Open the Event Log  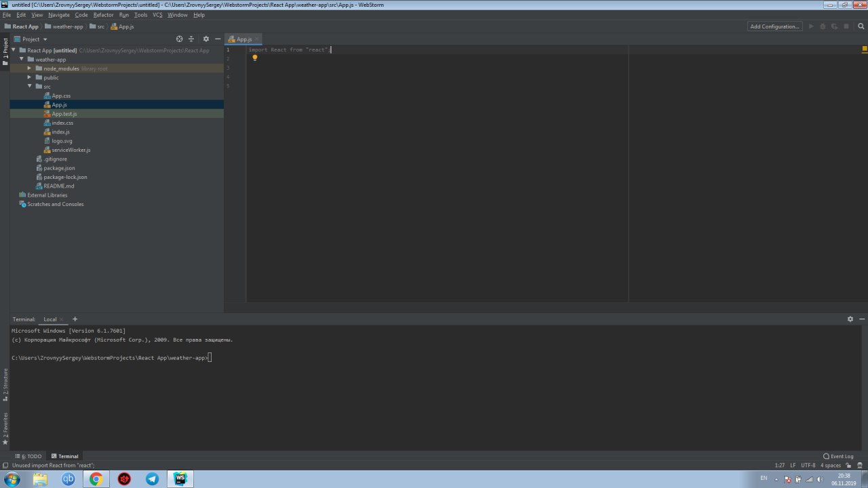pyautogui.click(x=838, y=456)
